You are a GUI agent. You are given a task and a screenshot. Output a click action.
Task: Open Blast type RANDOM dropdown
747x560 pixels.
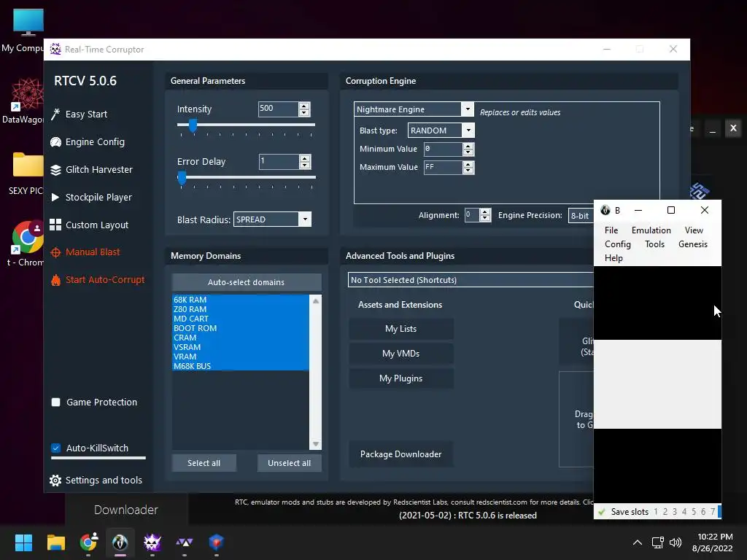pos(468,130)
